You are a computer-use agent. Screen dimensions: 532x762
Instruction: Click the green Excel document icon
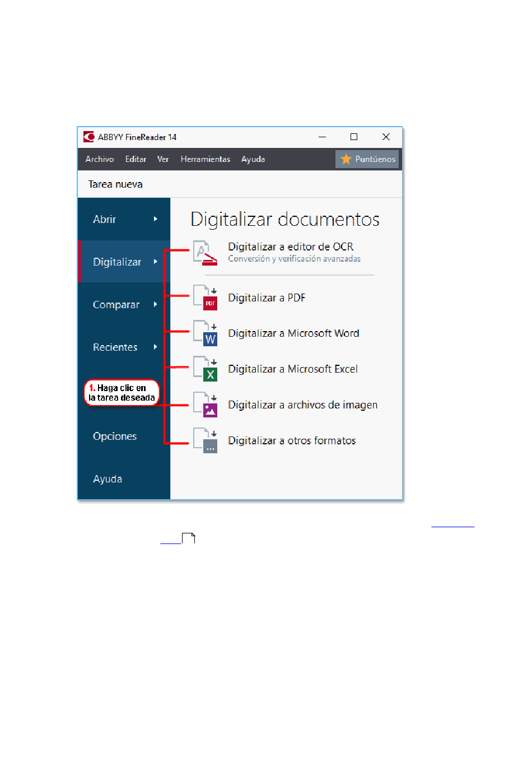click(x=206, y=369)
